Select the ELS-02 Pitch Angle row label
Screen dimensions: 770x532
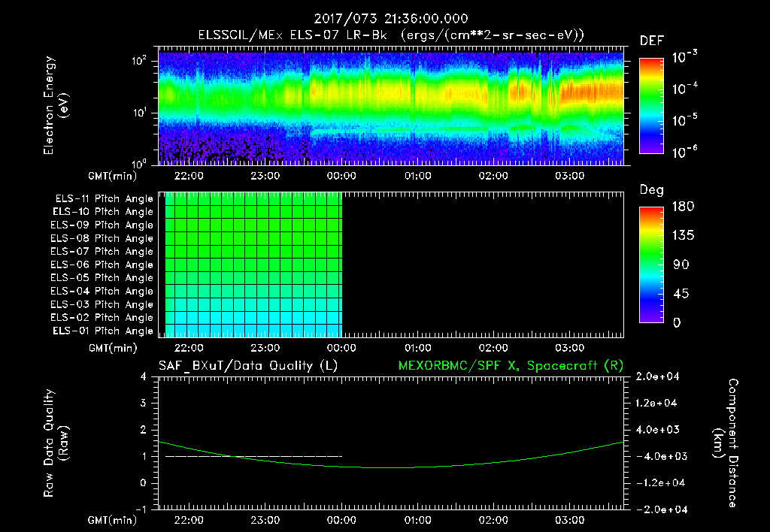[x=102, y=318]
